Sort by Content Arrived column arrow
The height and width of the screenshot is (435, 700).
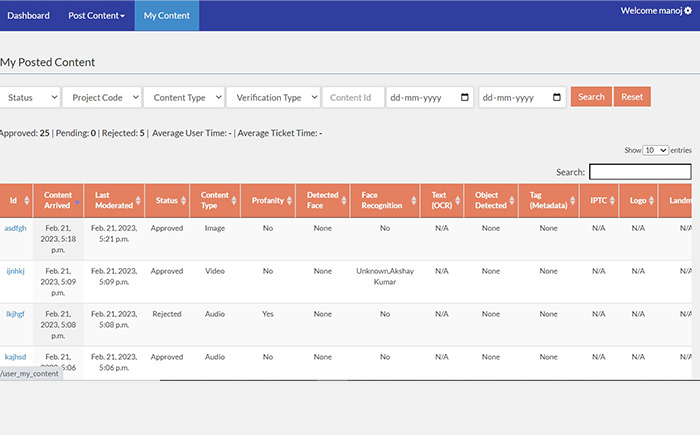77,203
